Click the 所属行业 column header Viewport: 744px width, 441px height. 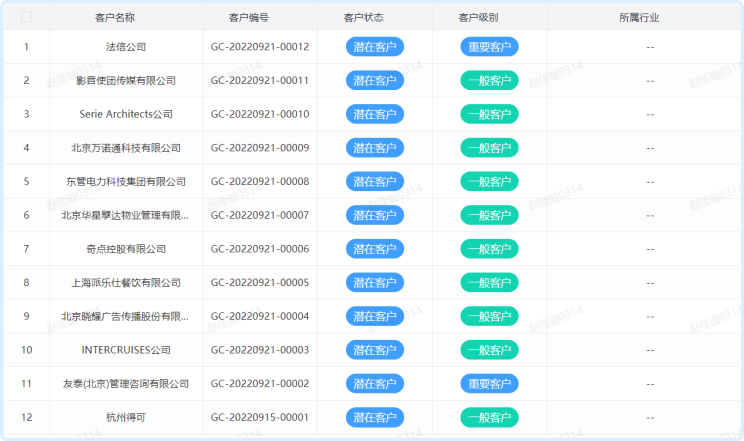click(x=649, y=18)
